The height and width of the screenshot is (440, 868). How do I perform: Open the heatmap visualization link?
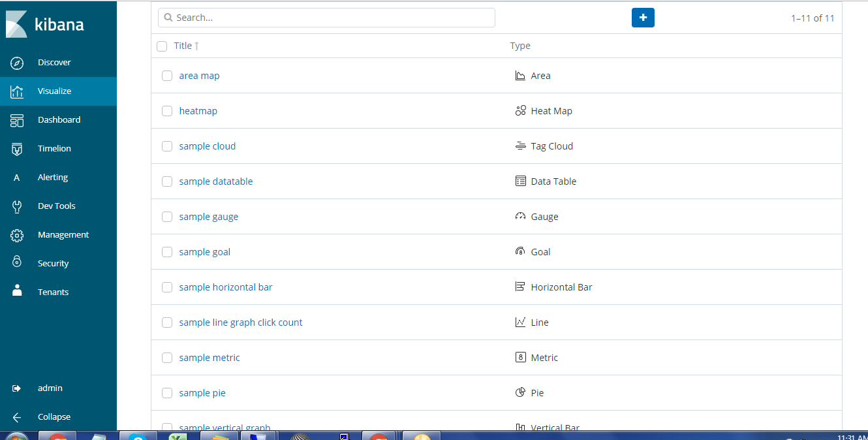(198, 111)
